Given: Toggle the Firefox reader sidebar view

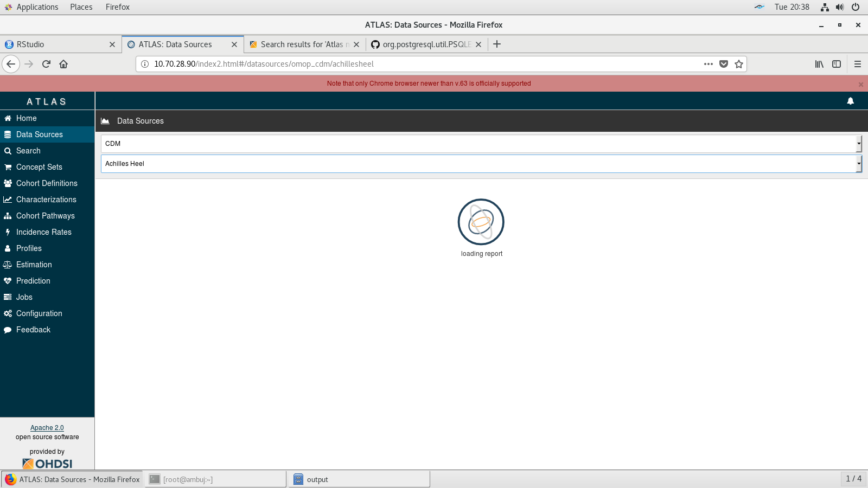Looking at the screenshot, I should pos(836,64).
